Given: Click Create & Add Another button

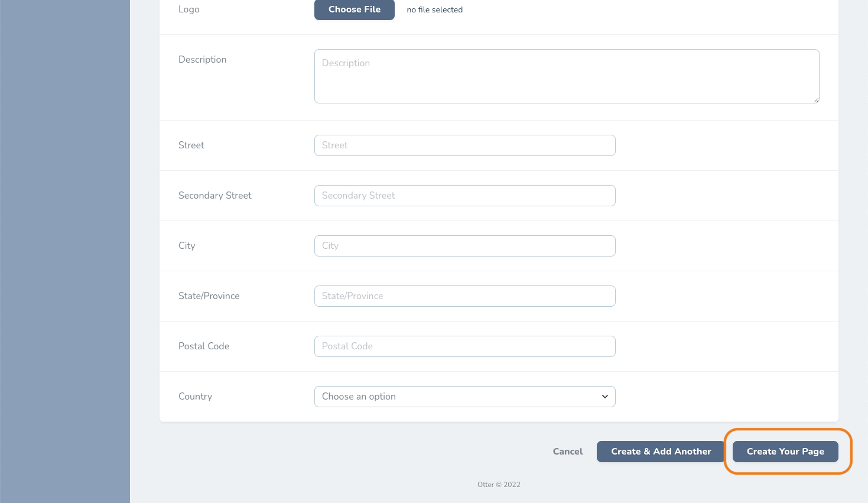Looking at the screenshot, I should point(661,452).
